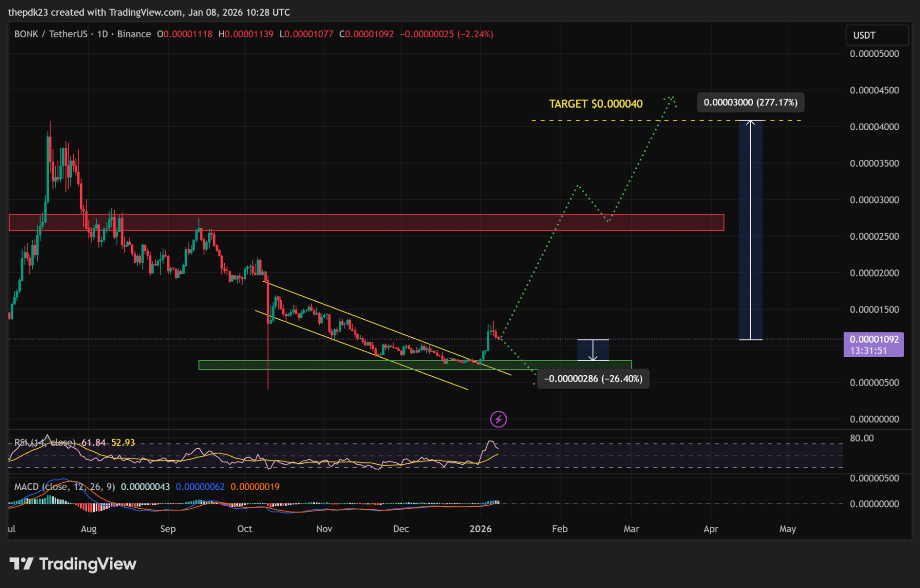Click the BONK / TetherUS symbol title

pos(51,34)
